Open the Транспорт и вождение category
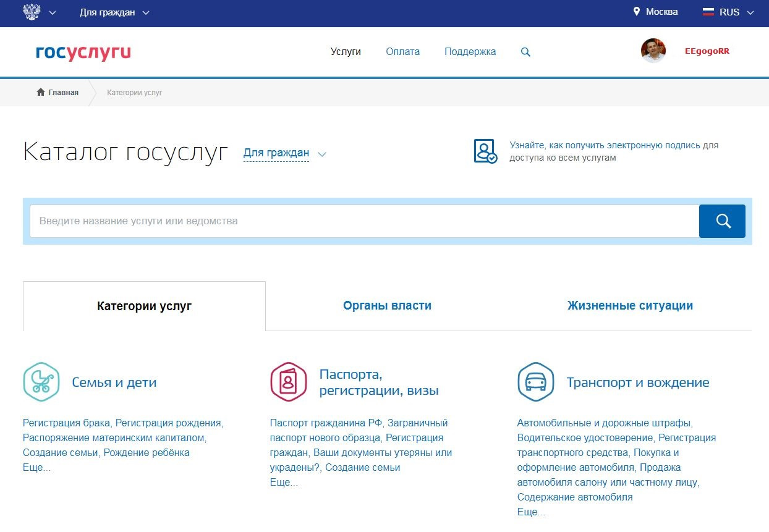This screenshot has height=532, width=769. click(638, 382)
